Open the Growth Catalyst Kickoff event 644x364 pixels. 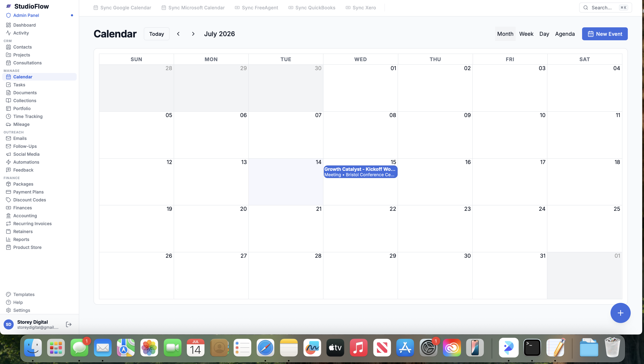[360, 172]
